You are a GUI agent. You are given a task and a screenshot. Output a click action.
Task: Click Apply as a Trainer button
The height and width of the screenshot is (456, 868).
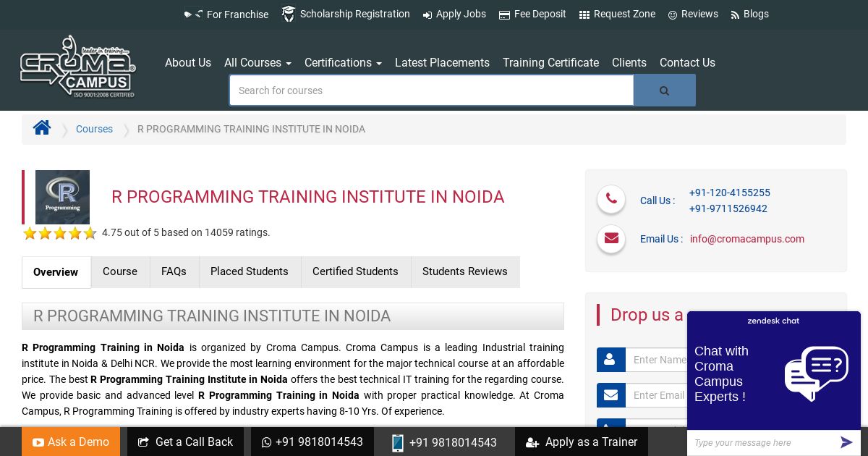[582, 442]
